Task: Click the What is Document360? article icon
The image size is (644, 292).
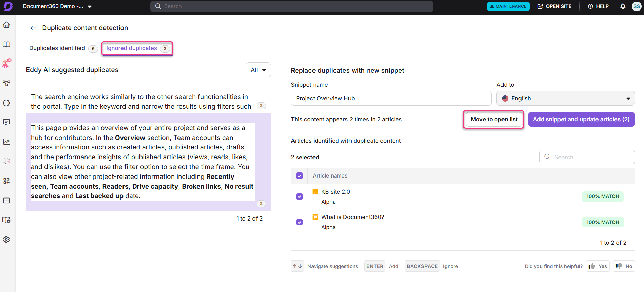Action: pos(315,217)
